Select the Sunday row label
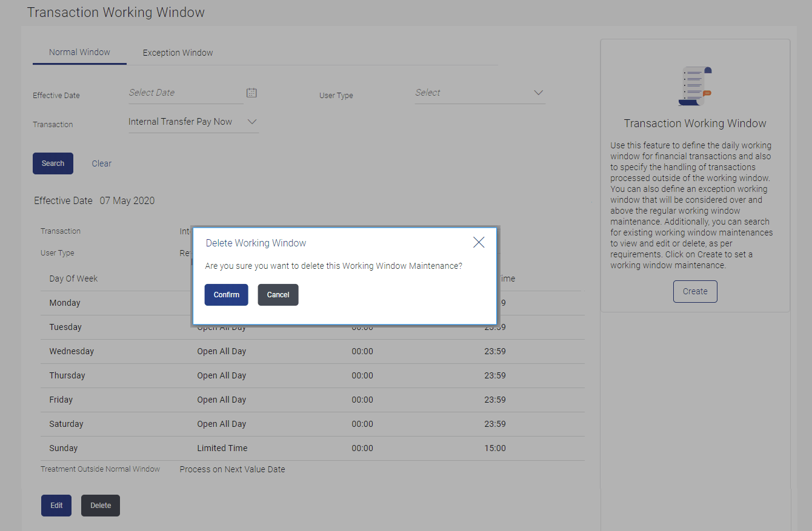Screen dimensions: 812x531 pos(64,448)
